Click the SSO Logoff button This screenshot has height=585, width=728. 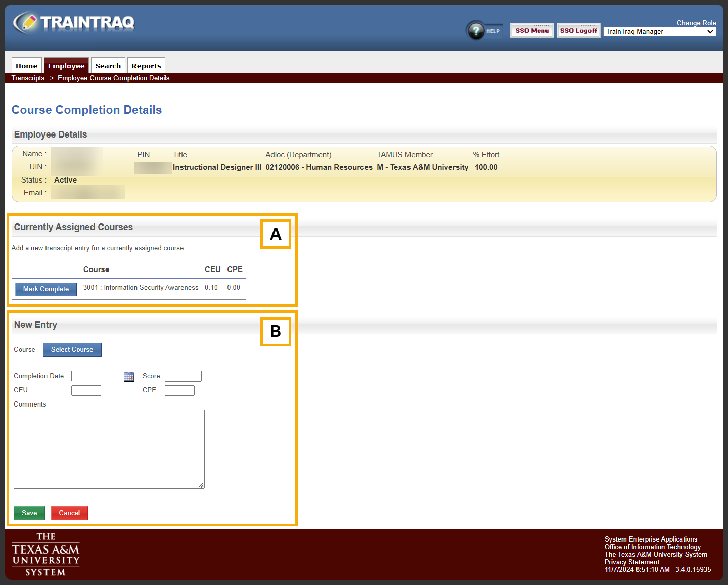pos(578,31)
